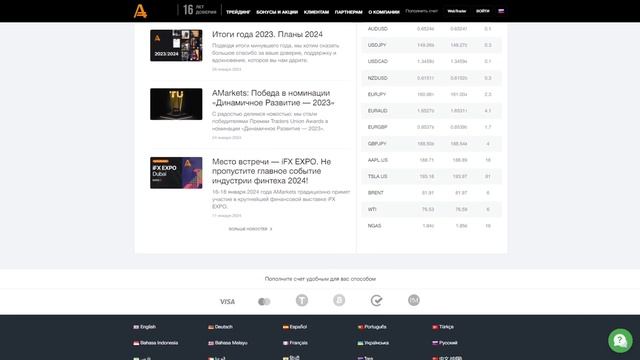Open the iFX EXPO Dubai news thumbnail

176,173
